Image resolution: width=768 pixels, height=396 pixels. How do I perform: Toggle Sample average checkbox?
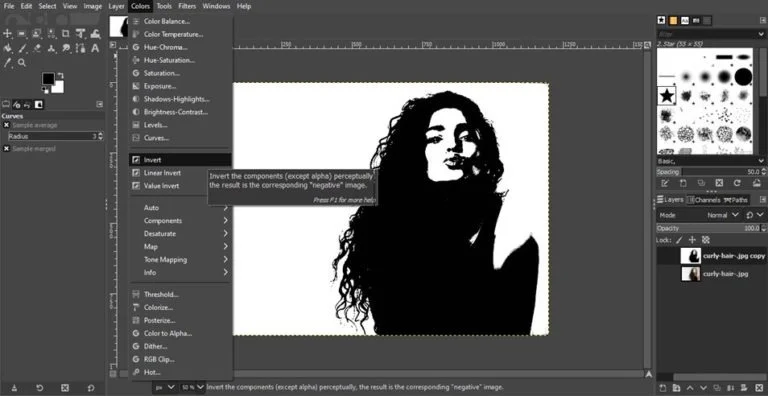coord(6,125)
